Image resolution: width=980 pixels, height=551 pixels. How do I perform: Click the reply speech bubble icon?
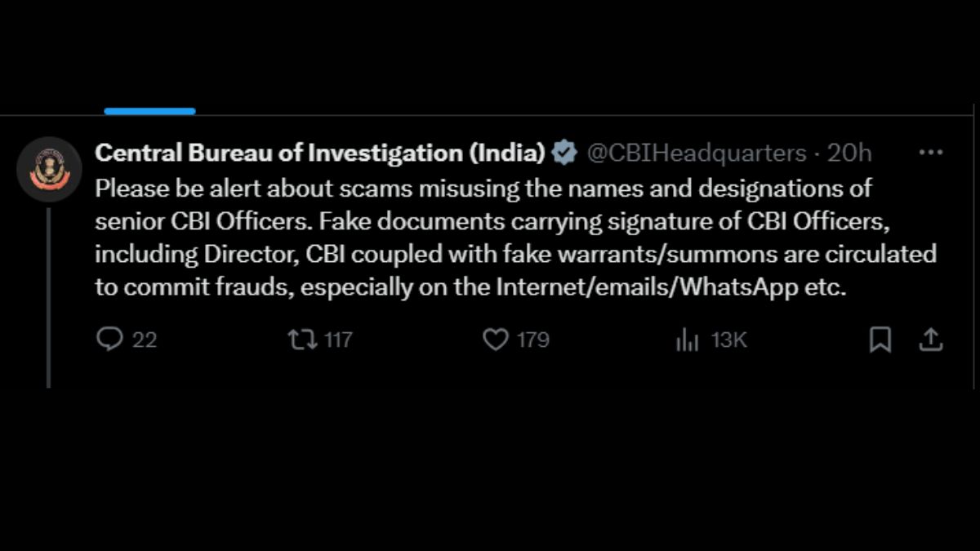109,339
